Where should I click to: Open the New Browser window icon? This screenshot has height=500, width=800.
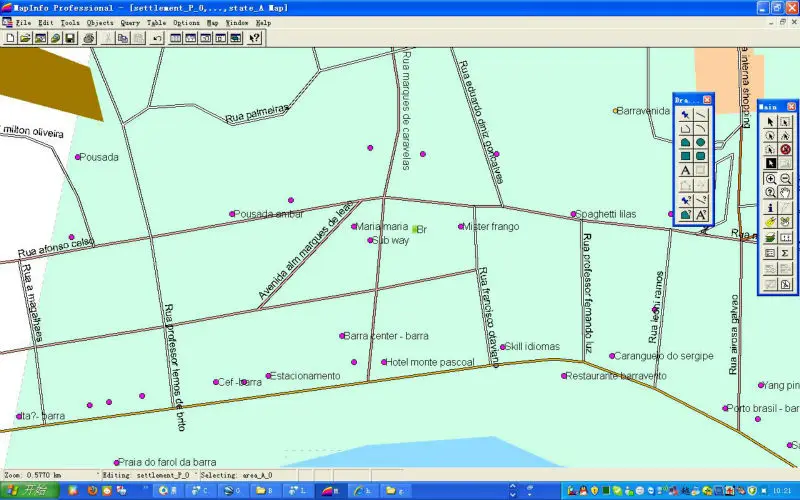(x=175, y=38)
